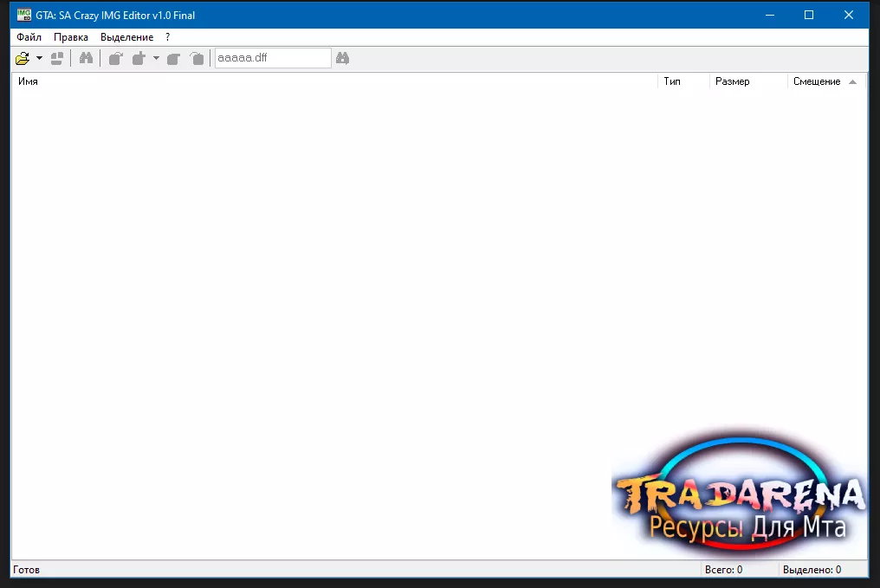
Task: Sort list by Смещение column header
Action: click(x=826, y=81)
